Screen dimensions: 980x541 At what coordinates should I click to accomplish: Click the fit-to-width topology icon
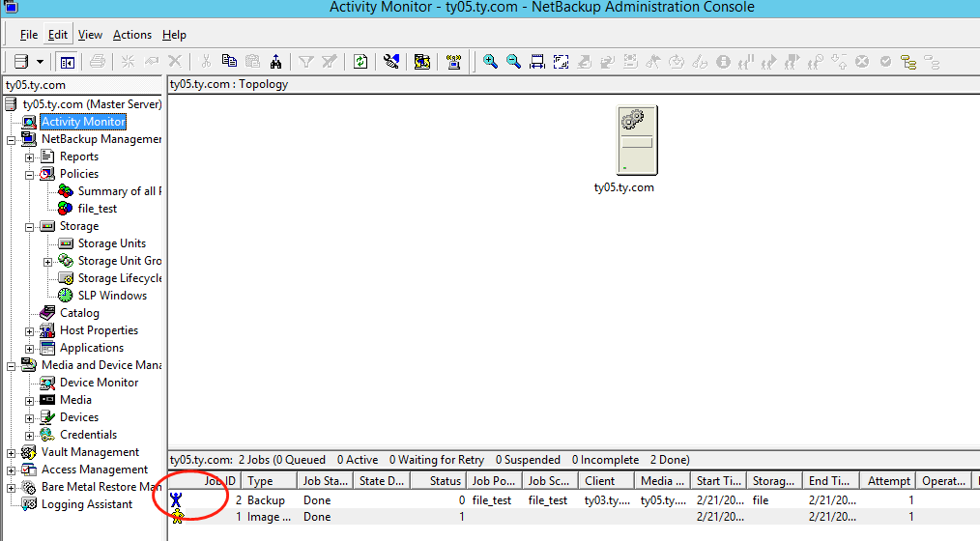[537, 61]
